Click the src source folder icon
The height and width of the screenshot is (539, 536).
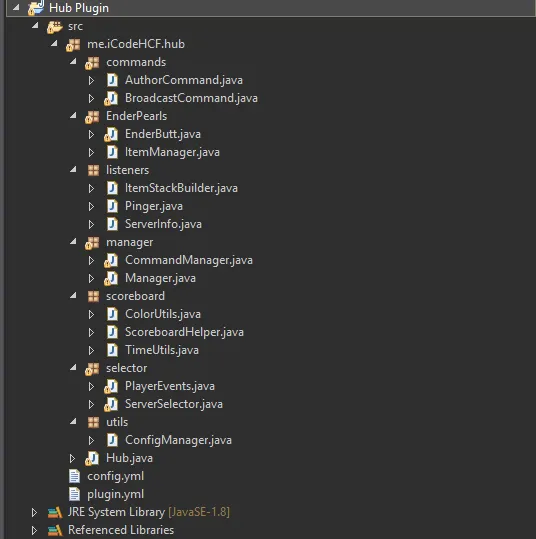pyautogui.click(x=55, y=26)
